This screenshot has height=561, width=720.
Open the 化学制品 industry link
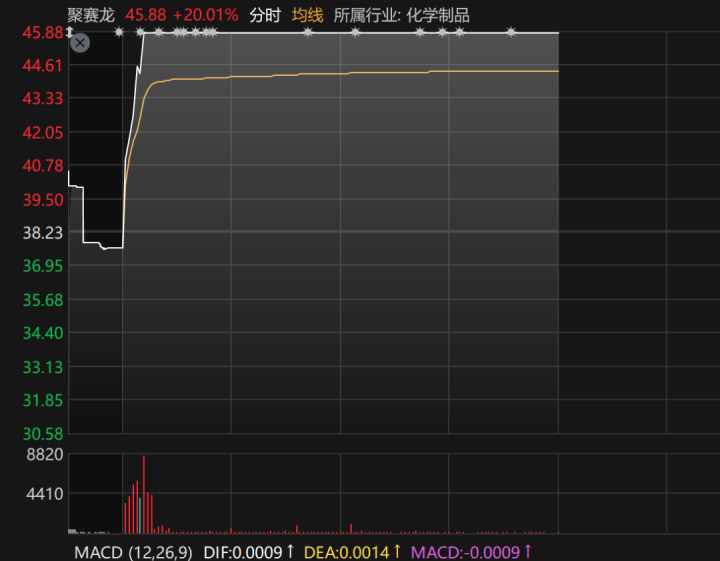point(438,16)
